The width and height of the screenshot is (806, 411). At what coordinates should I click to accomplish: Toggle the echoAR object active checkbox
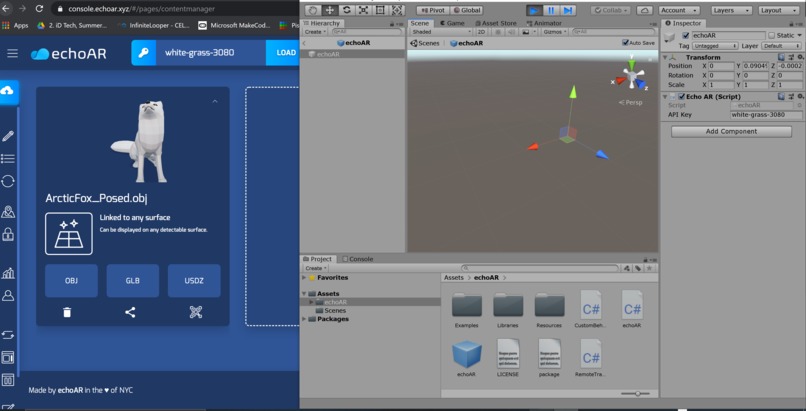tap(685, 35)
